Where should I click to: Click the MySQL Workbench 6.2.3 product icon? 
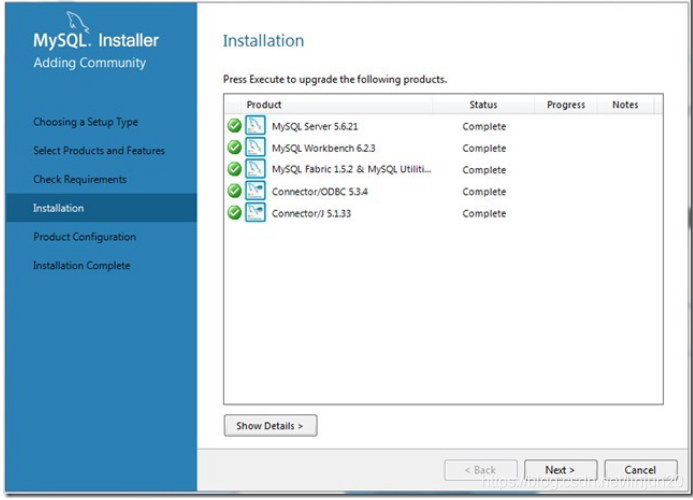[255, 147]
